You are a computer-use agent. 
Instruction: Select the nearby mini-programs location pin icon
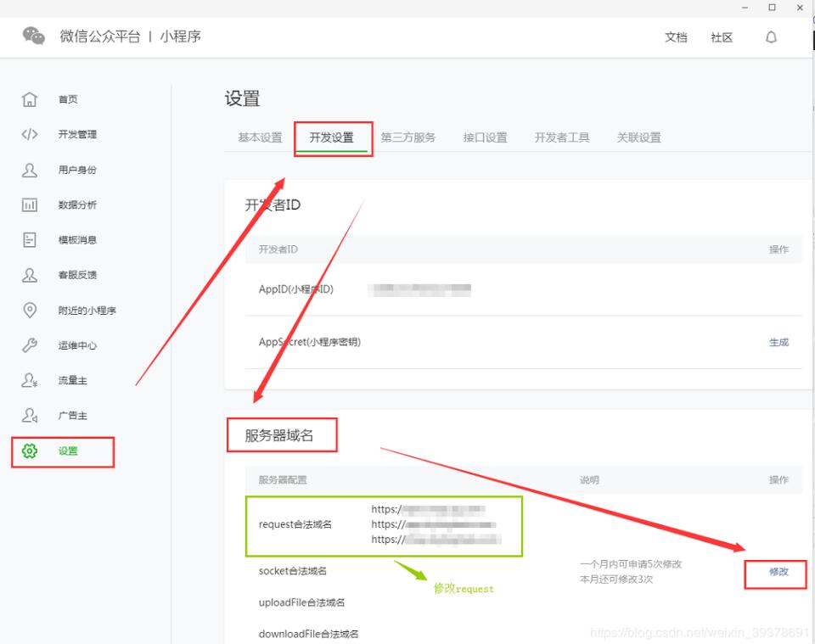tap(30, 310)
